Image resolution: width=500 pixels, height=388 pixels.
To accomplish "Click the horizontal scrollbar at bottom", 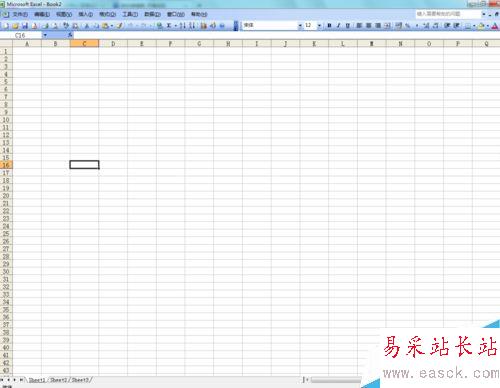I will (x=336, y=380).
